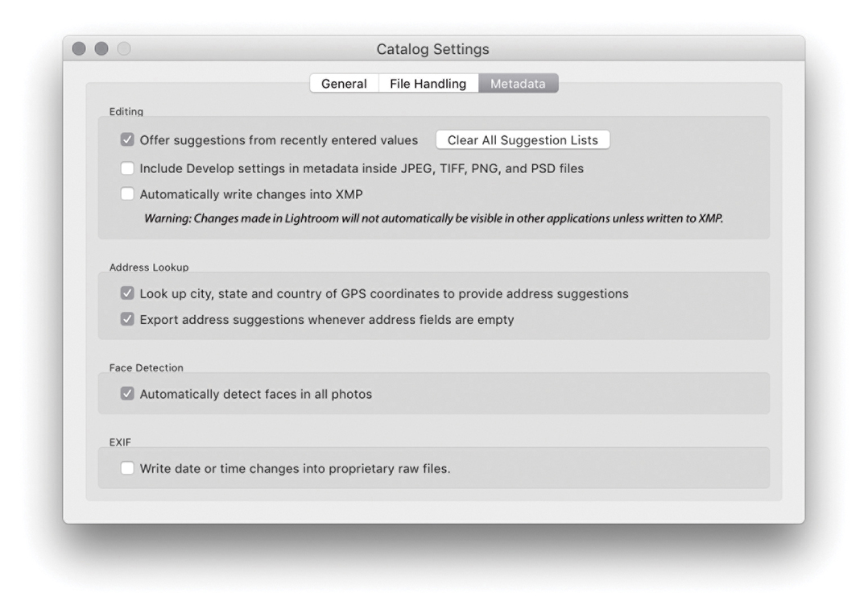Select the Metadata tab
The width and height of the screenshot is (868, 614).
pos(518,84)
